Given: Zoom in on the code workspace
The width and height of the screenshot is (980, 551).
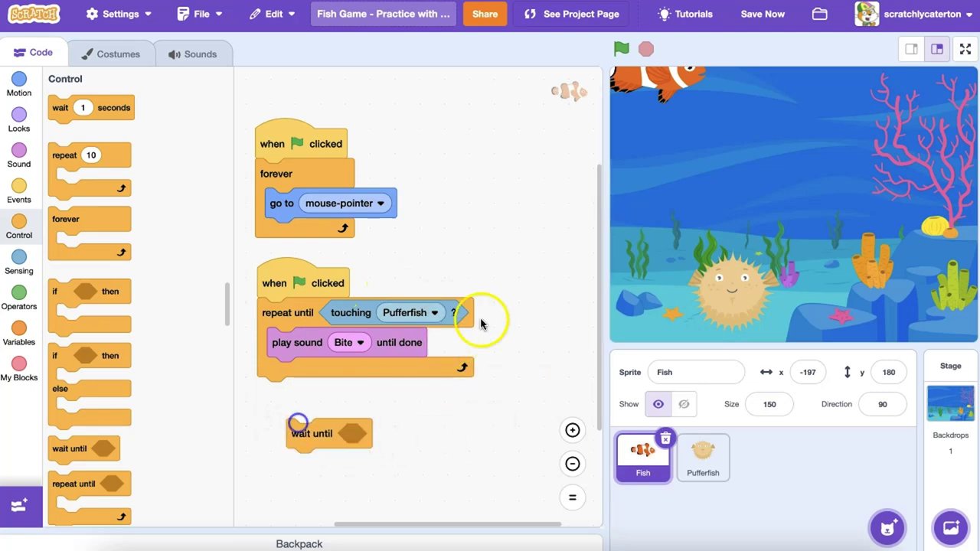Looking at the screenshot, I should [572, 430].
